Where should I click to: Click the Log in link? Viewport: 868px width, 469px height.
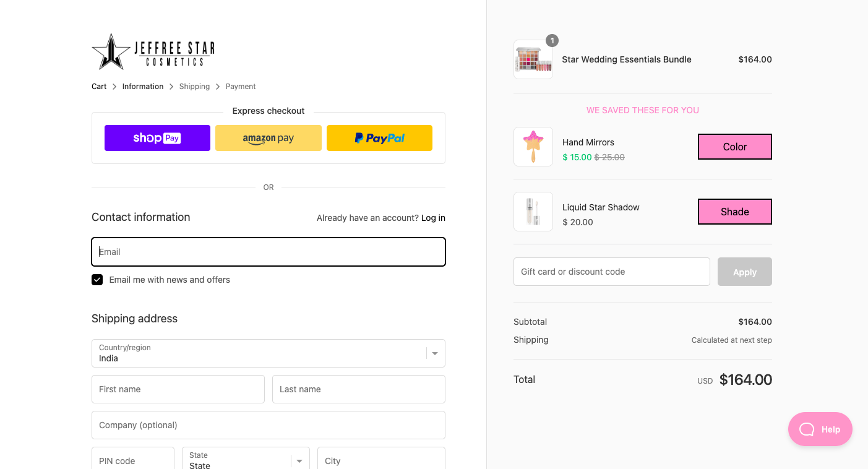coord(432,218)
